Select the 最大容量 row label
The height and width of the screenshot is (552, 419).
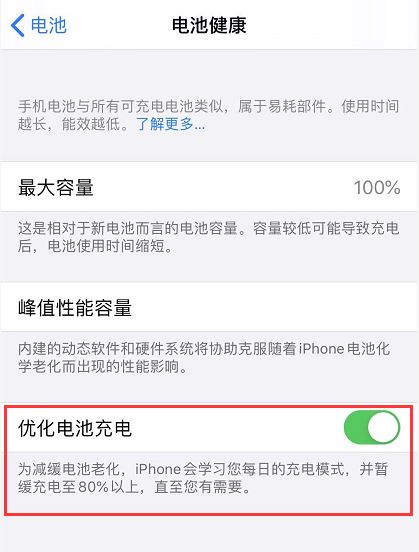(56, 187)
